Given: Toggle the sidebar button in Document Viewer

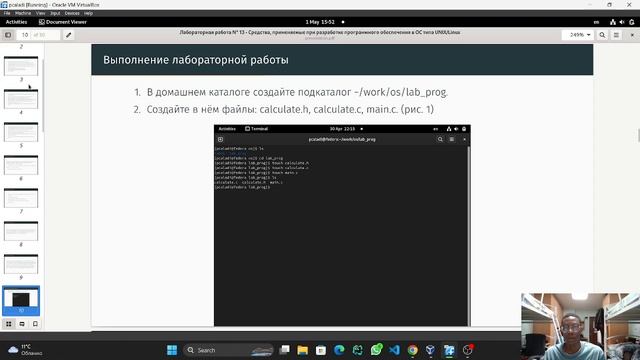Looking at the screenshot, I should click(8, 35).
